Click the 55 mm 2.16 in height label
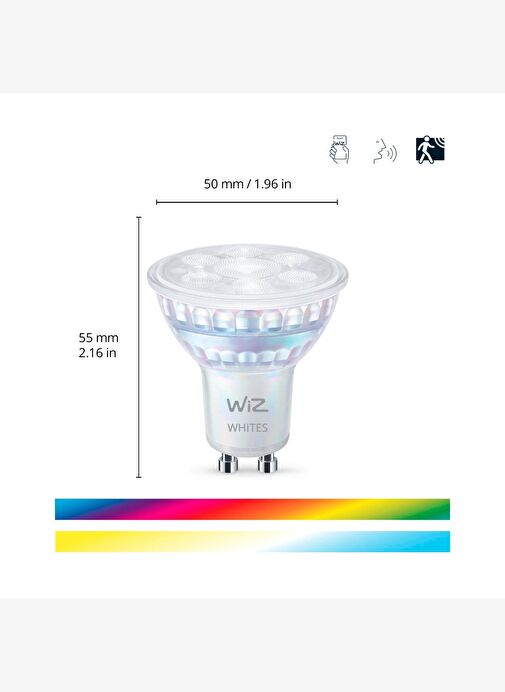Image resolution: width=505 pixels, height=692 pixels. click(98, 345)
